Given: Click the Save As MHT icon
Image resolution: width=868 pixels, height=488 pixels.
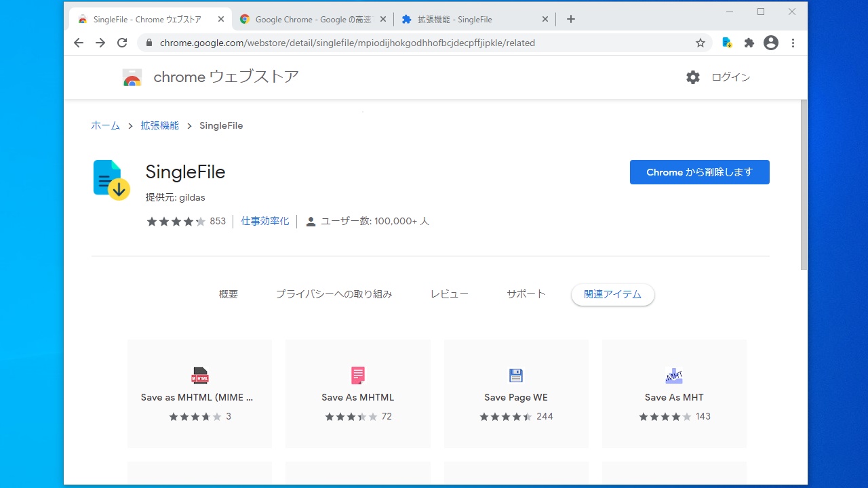Looking at the screenshot, I should pyautogui.click(x=674, y=375).
